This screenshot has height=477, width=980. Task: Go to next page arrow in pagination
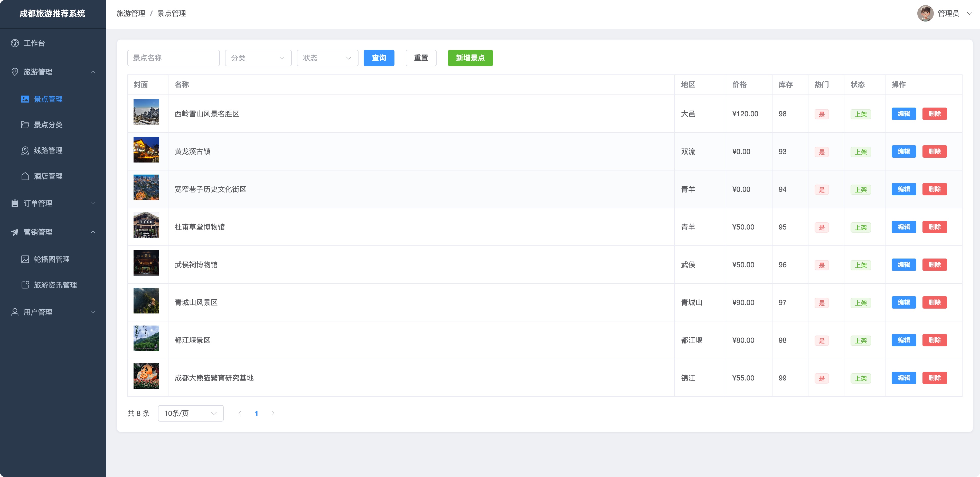click(273, 413)
